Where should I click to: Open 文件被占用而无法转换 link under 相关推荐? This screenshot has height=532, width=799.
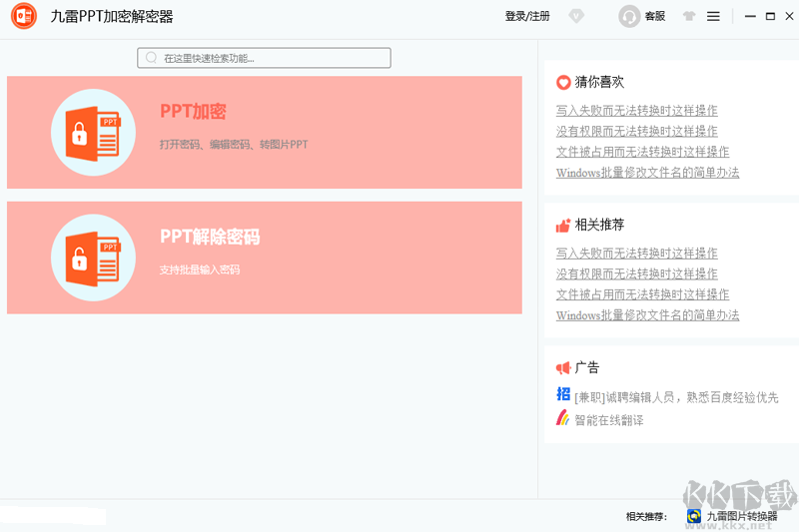tap(642, 294)
